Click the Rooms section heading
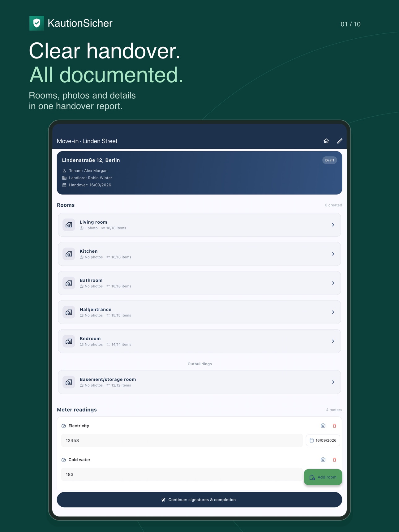Screen dimensions: 399x532 pos(66,205)
